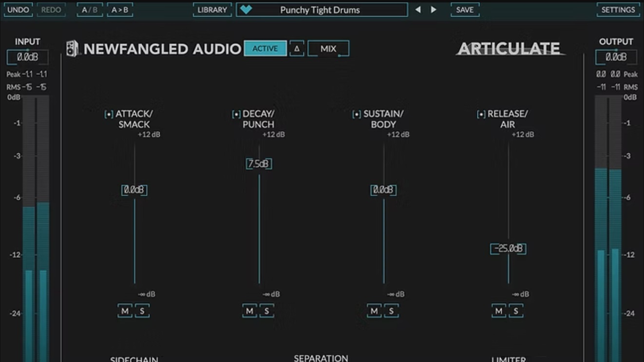The height and width of the screenshot is (362, 644).
Task: Advance to the next preset with the right arrow
Action: click(x=433, y=9)
